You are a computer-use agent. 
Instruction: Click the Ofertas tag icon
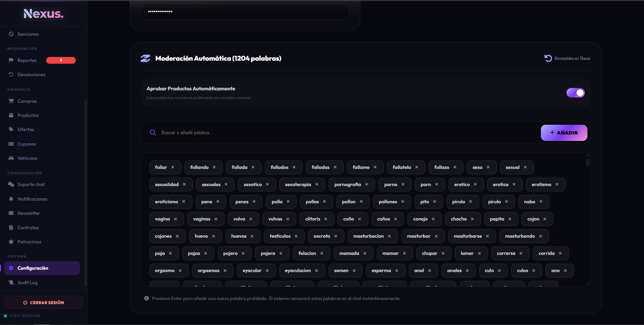11,129
